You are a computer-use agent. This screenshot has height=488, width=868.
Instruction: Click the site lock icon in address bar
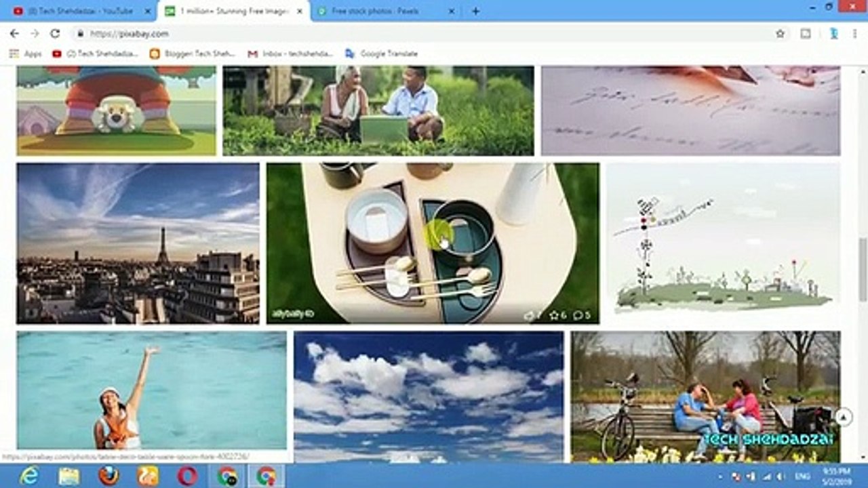pyautogui.click(x=80, y=33)
